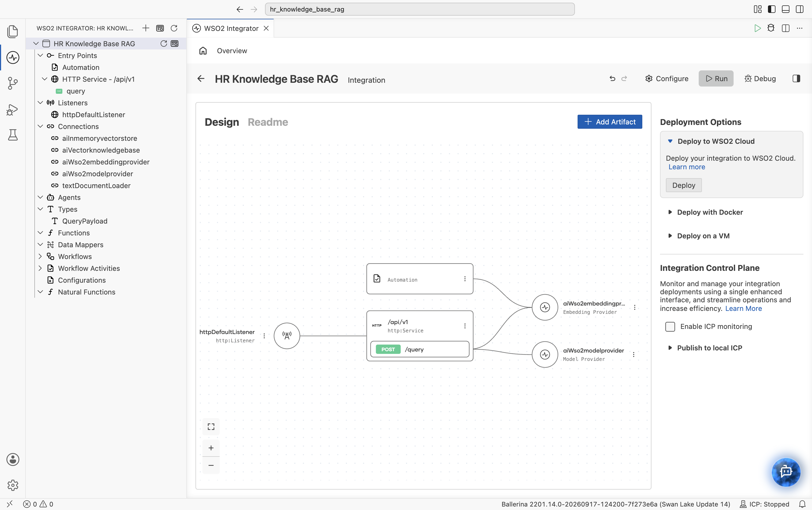Viewport: 812px width, 510px height.
Task: Open the Source Control activity bar icon
Action: 13,83
